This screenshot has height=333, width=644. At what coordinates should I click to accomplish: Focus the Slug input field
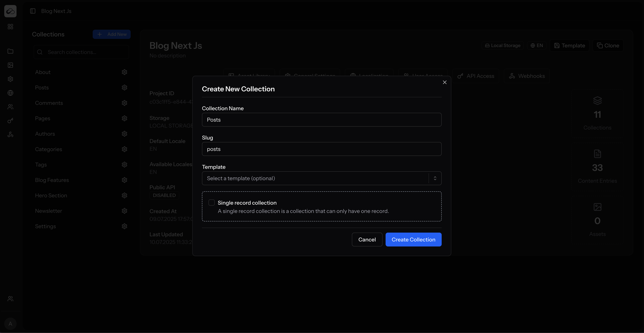(321, 149)
